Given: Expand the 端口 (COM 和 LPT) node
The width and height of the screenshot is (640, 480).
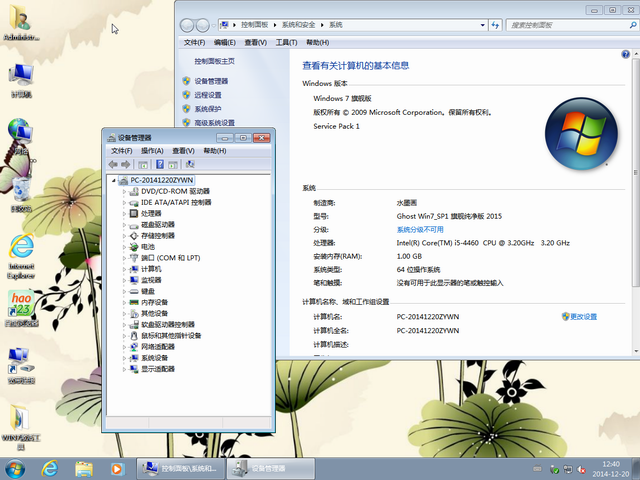Looking at the screenshot, I should tap(124, 258).
